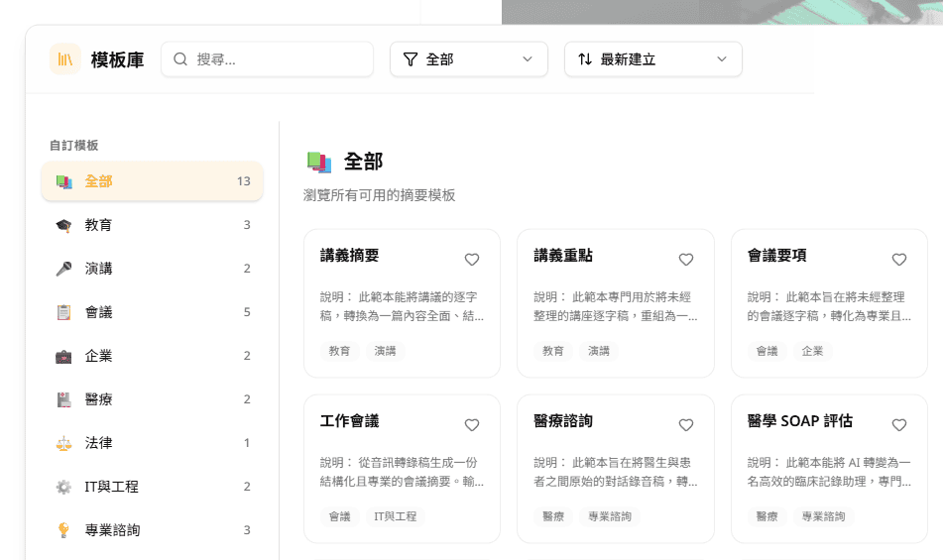Open the 工作會議 template title
943x560 pixels.
coord(349,421)
